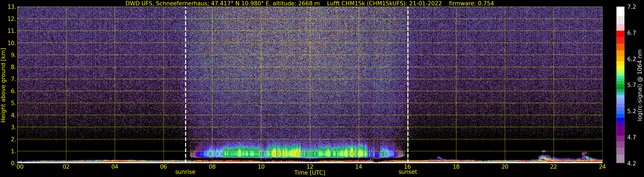Click the '22' time axis tick label
This screenshot has height=177, width=644.
(x=554, y=167)
